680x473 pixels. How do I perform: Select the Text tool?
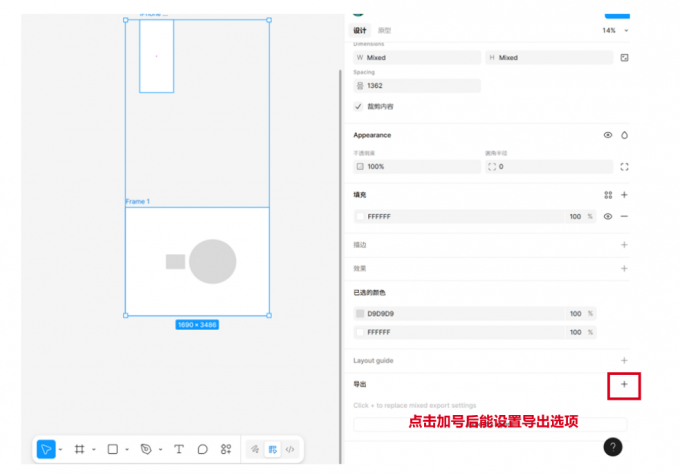pos(179,449)
